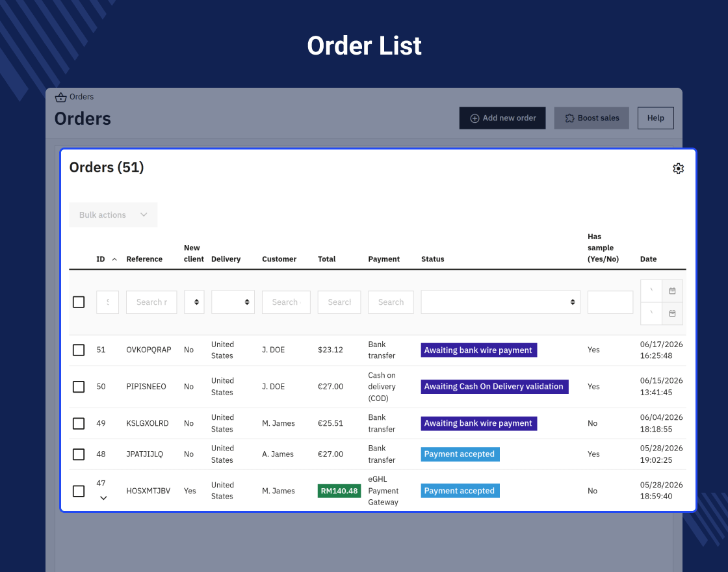Click the date-to filter input
The image size is (728, 572).
(x=651, y=313)
